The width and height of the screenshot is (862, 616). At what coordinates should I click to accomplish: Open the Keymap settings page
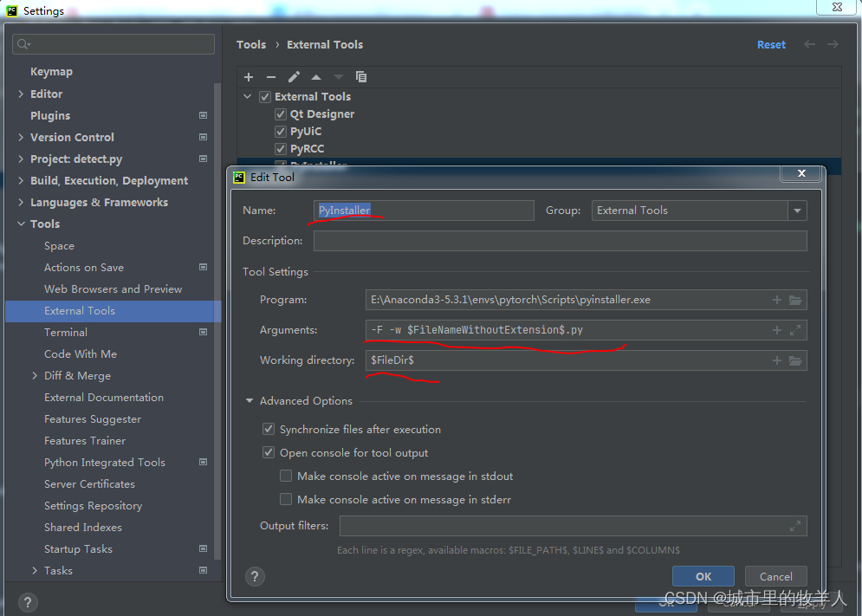pyautogui.click(x=51, y=72)
